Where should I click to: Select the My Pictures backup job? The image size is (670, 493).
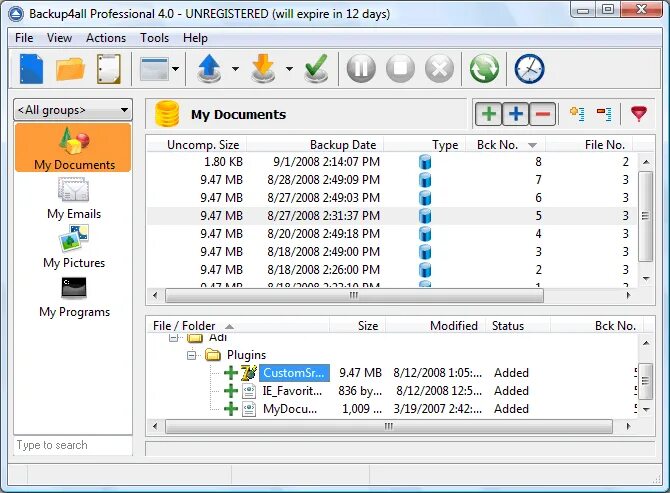[74, 247]
